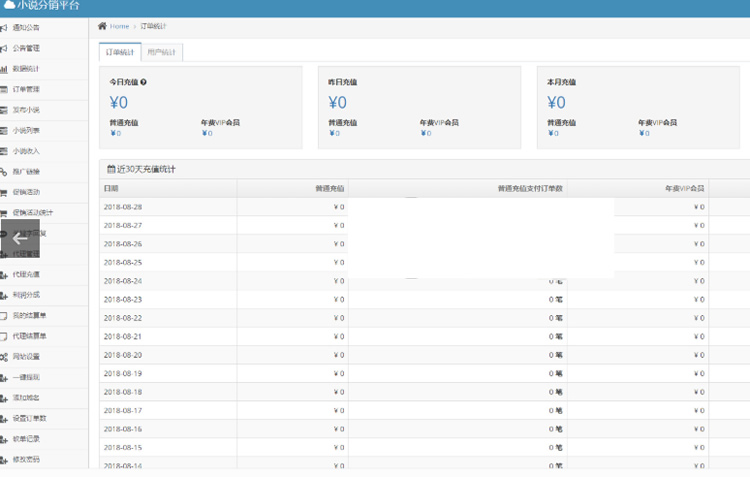Click the shopping cart icon for 促销活动

[5, 192]
